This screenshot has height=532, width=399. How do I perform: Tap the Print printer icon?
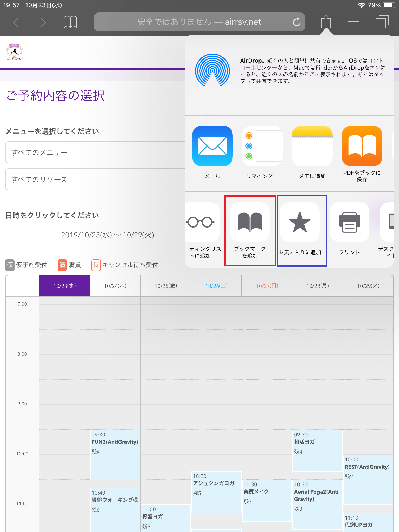tap(350, 222)
